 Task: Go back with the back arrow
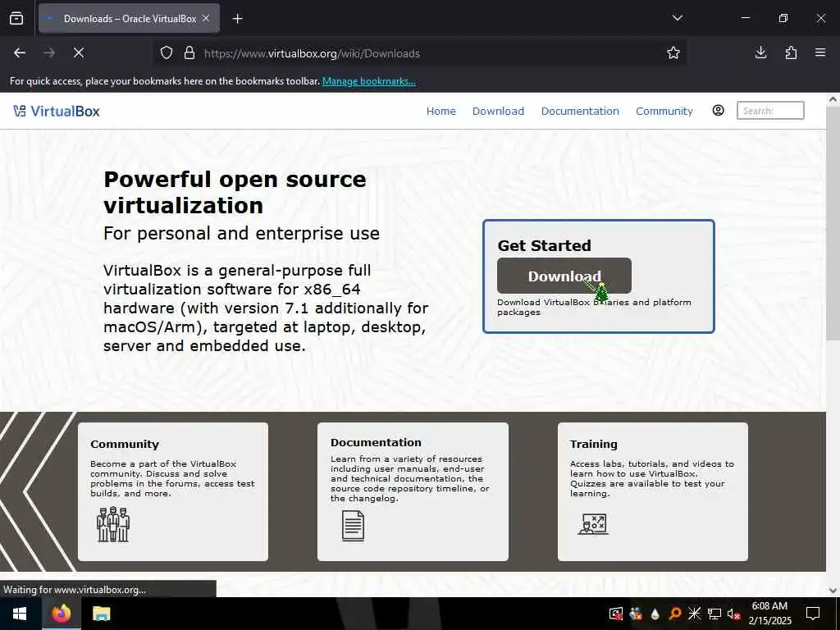point(20,52)
